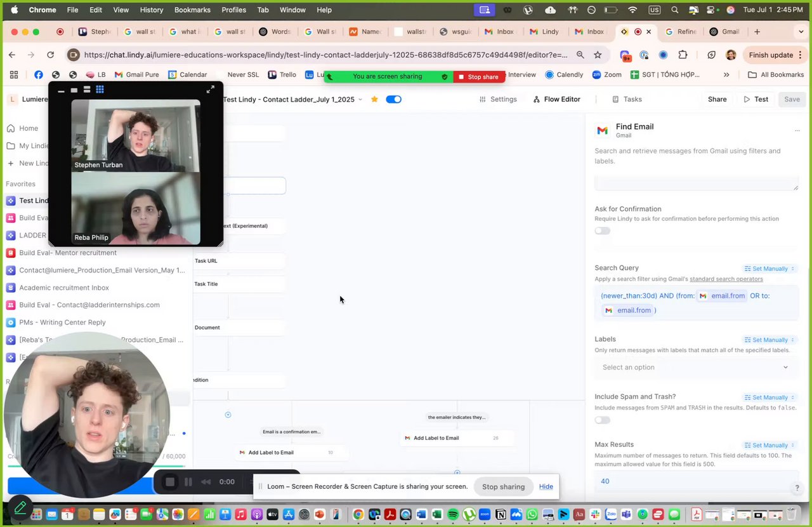Click inside the Search Query filter box
Screen dimensions: 812x527
click(696, 303)
